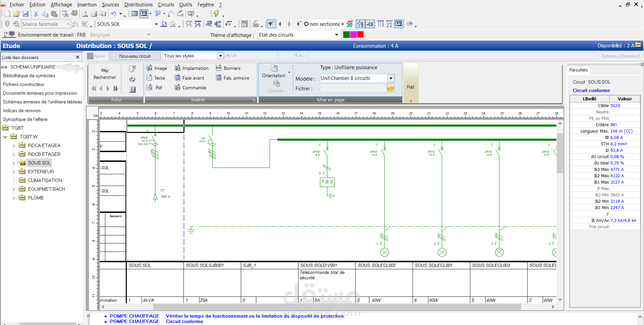Open the Circuits menu
Image resolution: width=644 pixels, height=325 pixels.
click(x=166, y=5)
